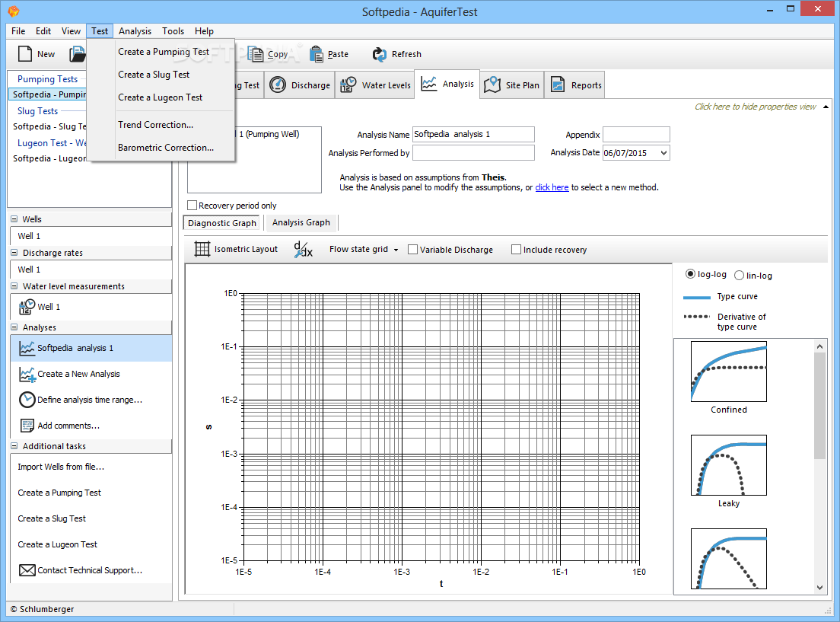840x622 pixels.
Task: Open the File menu
Action: tap(18, 31)
